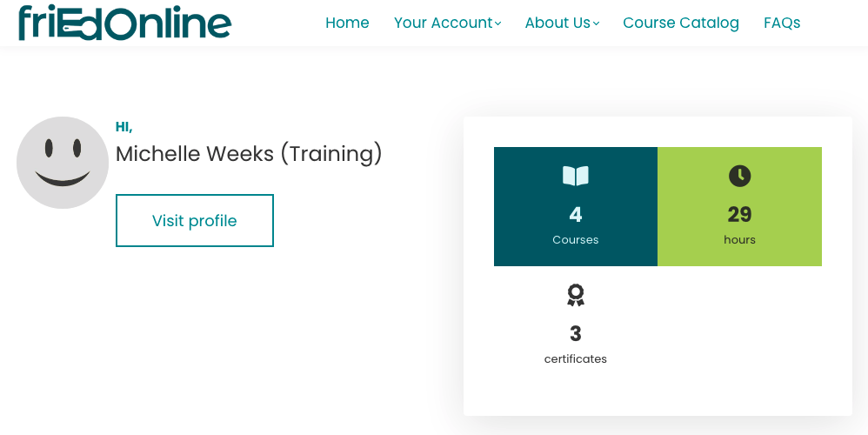Click the certificate ribbon icon
The image size is (868, 435).
pyautogui.click(x=576, y=295)
